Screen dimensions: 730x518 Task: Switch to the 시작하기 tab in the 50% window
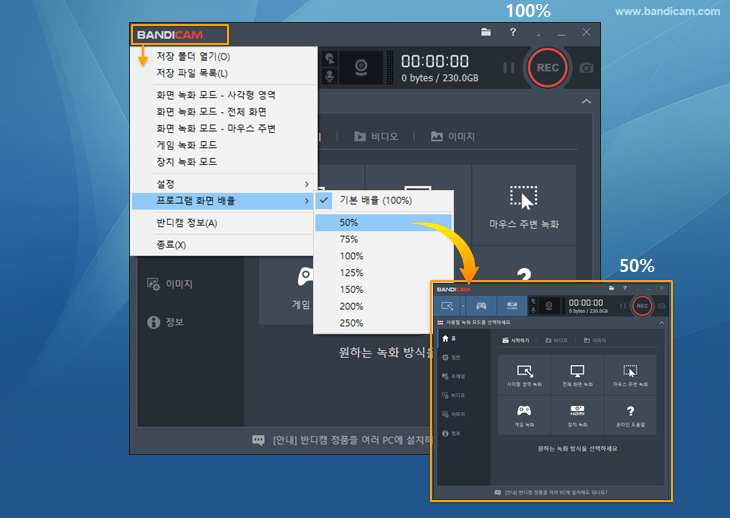(x=516, y=340)
